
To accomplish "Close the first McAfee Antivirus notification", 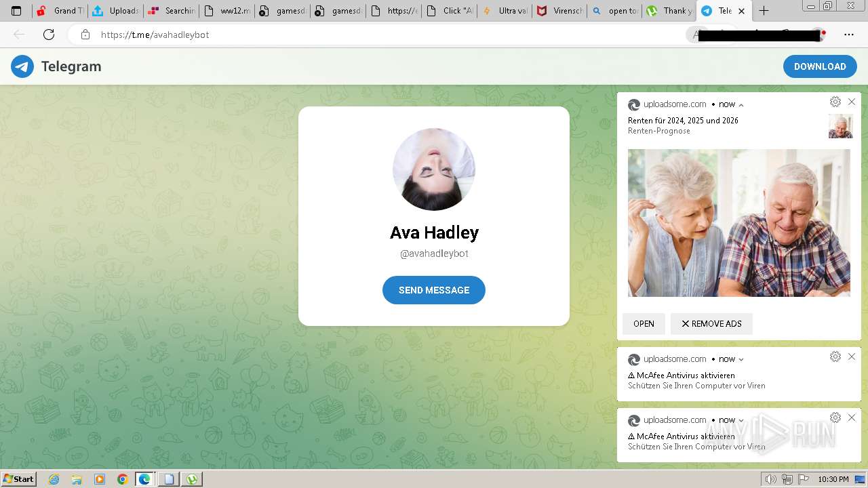I will 852,357.
